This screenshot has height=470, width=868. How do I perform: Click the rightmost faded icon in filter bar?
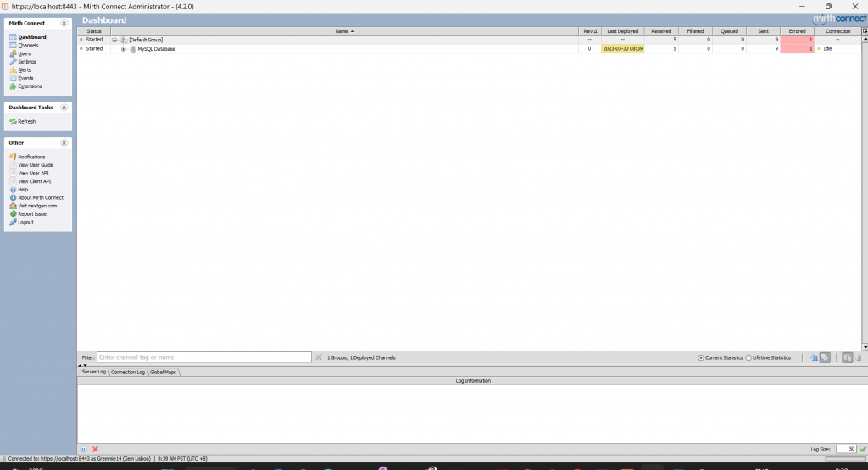[859, 357]
